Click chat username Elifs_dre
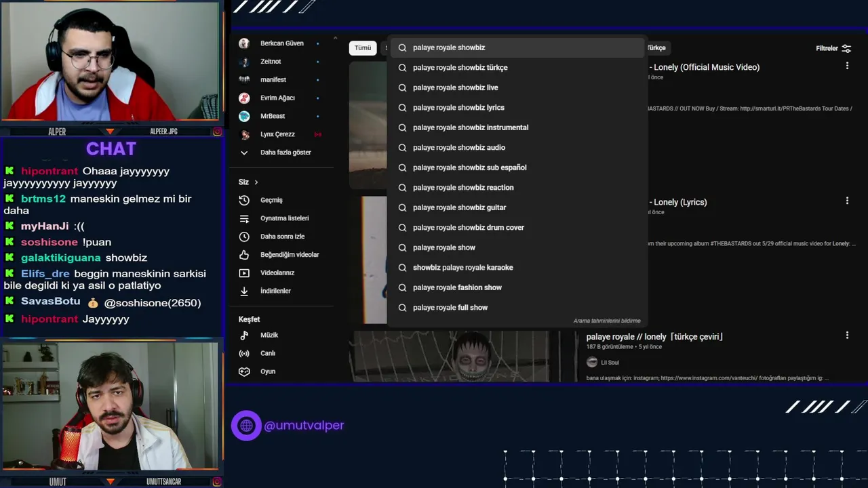The width and height of the screenshot is (868, 488). (45, 274)
